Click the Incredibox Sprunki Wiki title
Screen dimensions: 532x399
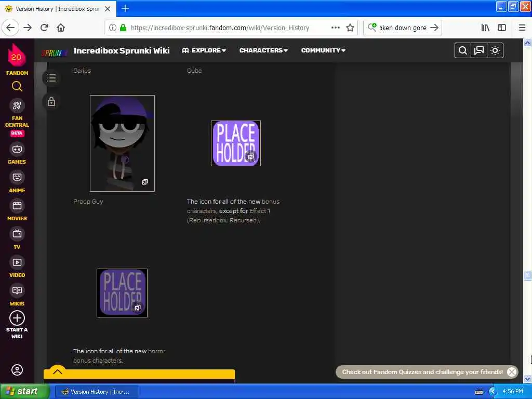click(122, 51)
